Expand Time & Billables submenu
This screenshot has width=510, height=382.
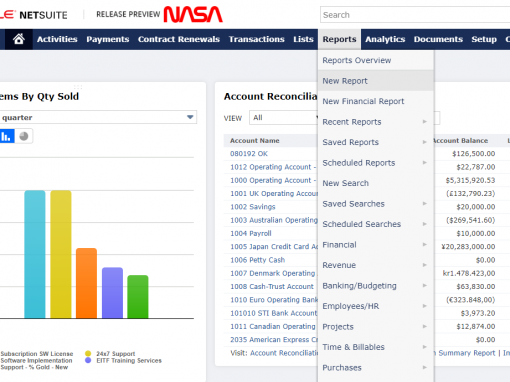[x=376, y=347]
